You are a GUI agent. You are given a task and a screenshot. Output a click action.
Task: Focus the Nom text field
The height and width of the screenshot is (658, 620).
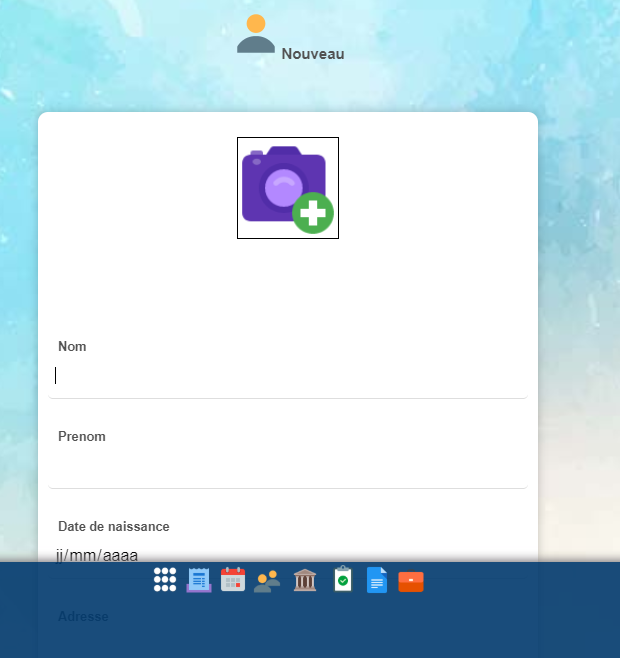[288, 376]
